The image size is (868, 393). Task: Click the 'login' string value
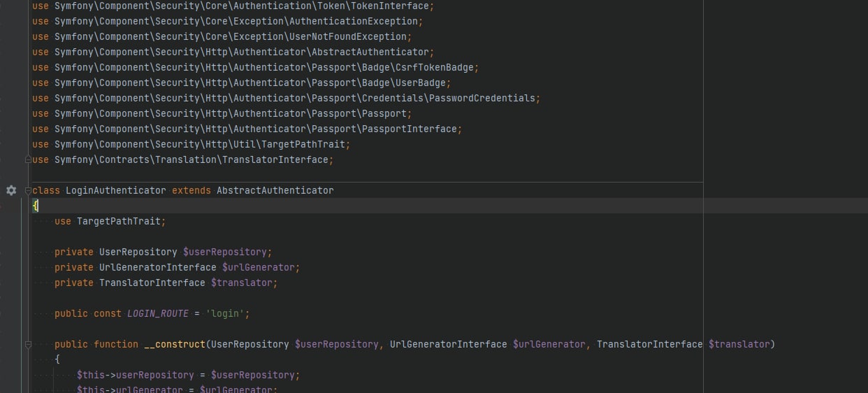(x=226, y=313)
